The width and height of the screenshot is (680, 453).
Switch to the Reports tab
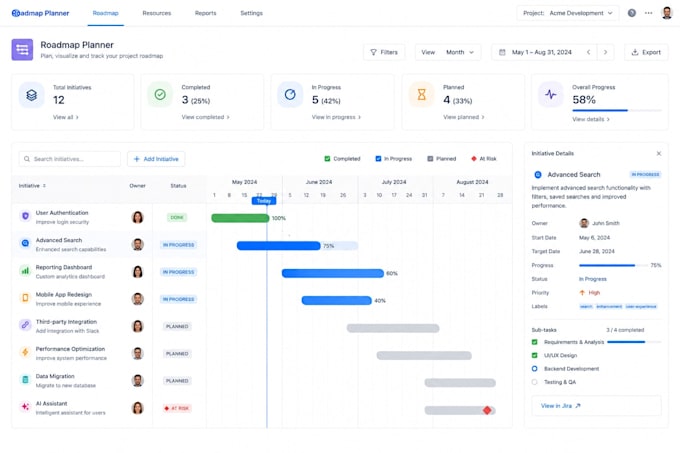coord(206,13)
